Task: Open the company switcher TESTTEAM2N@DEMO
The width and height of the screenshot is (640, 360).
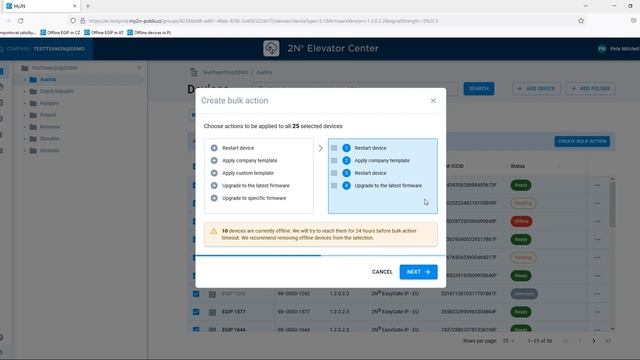Action: click(x=46, y=49)
